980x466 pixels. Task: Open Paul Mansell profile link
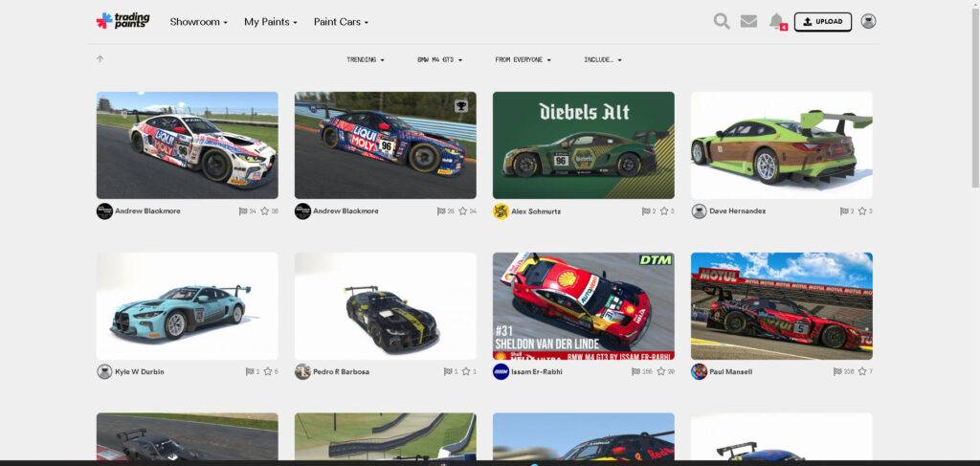point(730,371)
